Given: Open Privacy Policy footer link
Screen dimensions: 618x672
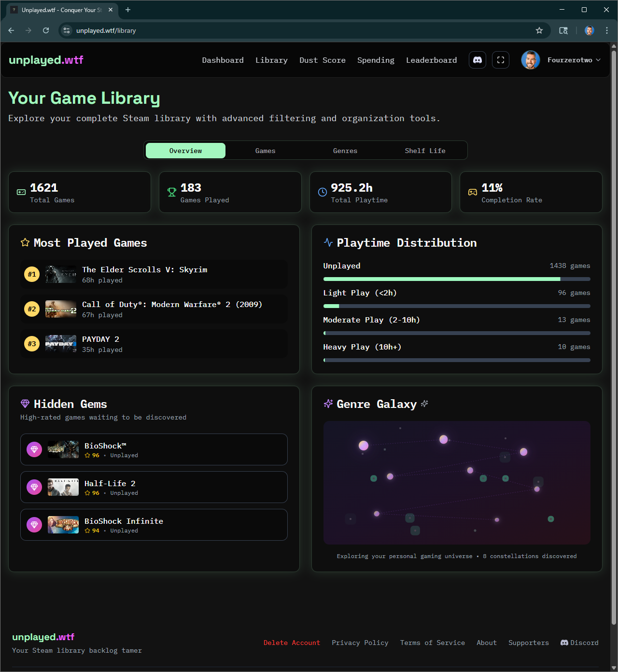Looking at the screenshot, I should click(x=360, y=643).
